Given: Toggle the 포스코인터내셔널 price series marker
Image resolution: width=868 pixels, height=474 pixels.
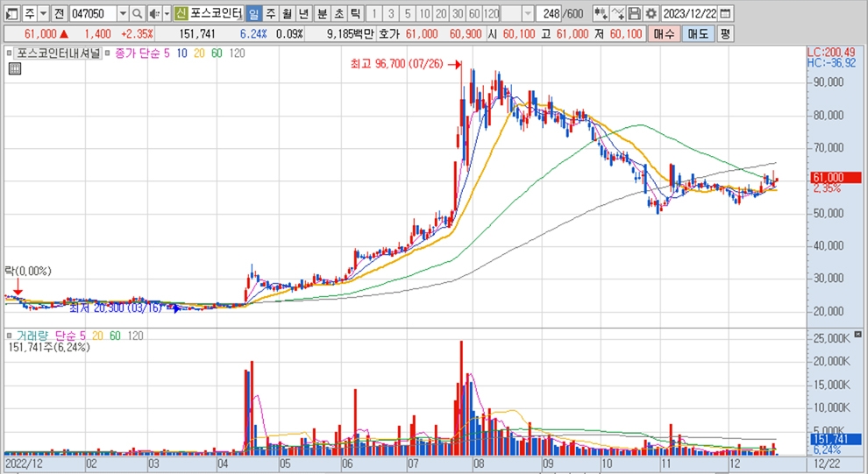Looking at the screenshot, I should (10, 53).
